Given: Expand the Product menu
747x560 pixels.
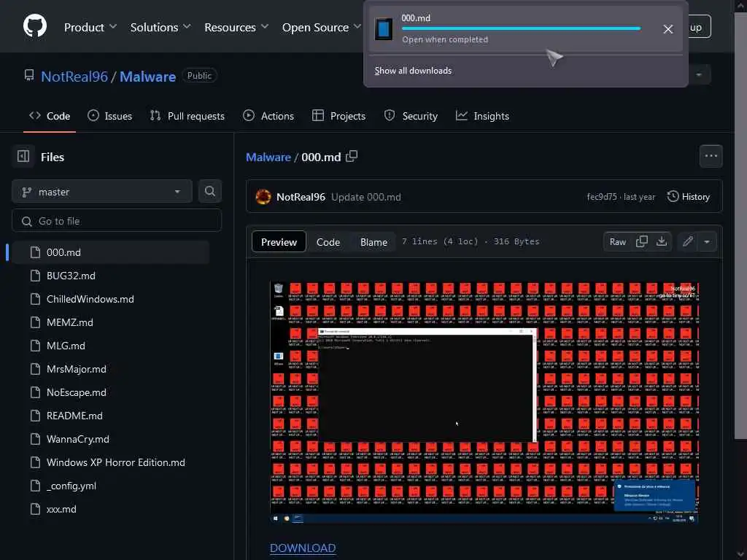Looking at the screenshot, I should click(90, 27).
